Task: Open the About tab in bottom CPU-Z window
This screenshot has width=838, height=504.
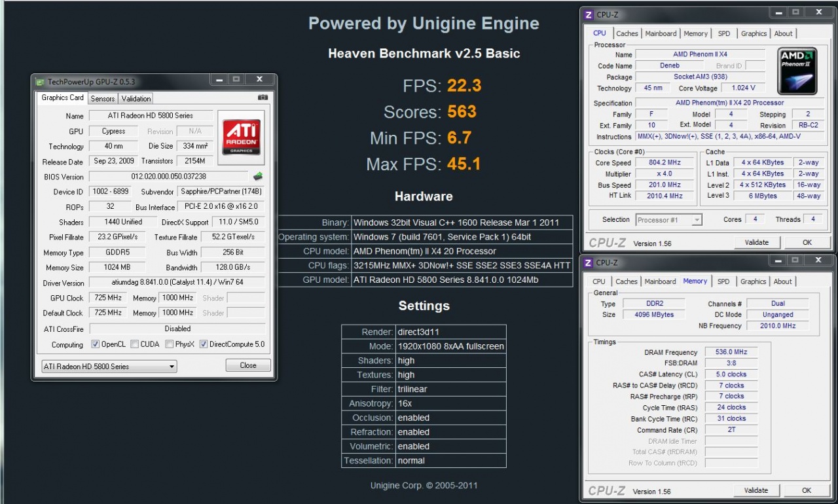Action: tap(782, 281)
